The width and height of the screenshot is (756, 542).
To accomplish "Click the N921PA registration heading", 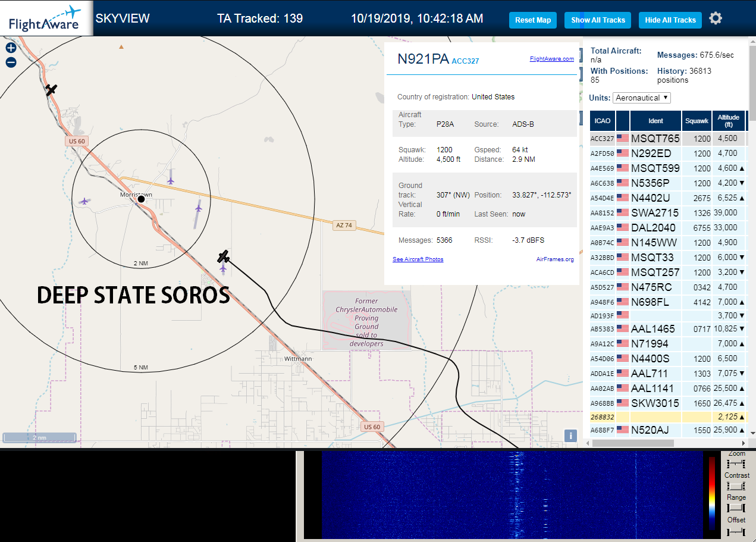I will pos(423,58).
